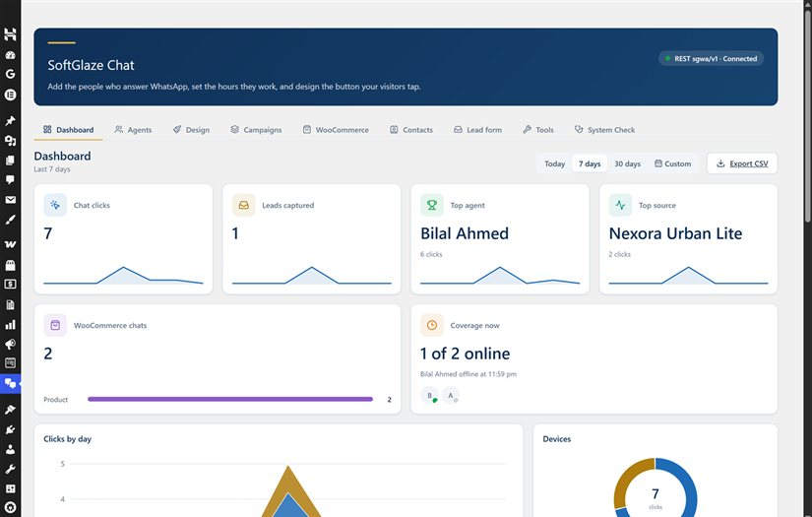Image resolution: width=812 pixels, height=517 pixels.
Task: Click the WooCommerce chats bag icon
Action: 55,325
